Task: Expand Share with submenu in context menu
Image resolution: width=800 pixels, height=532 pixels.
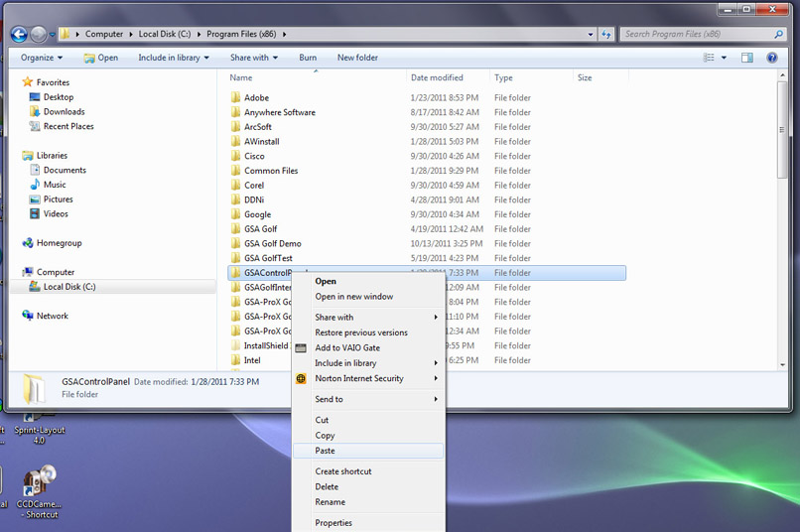Action: click(367, 318)
